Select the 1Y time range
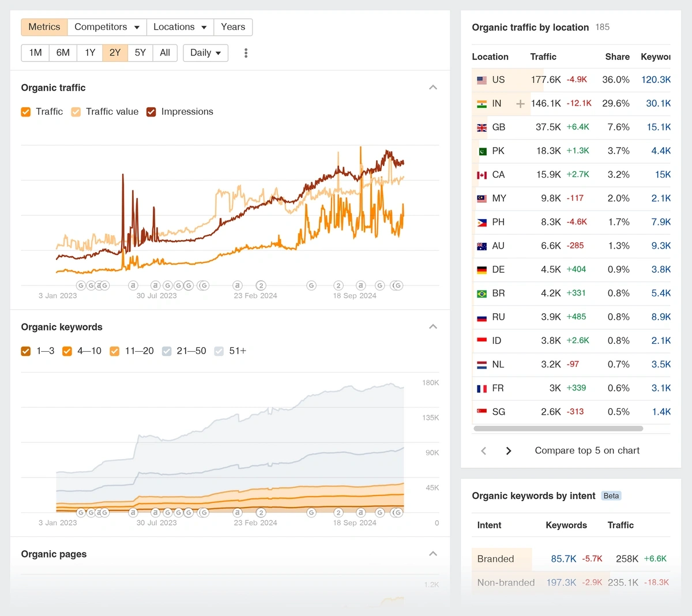Image resolution: width=692 pixels, height=616 pixels. point(90,53)
